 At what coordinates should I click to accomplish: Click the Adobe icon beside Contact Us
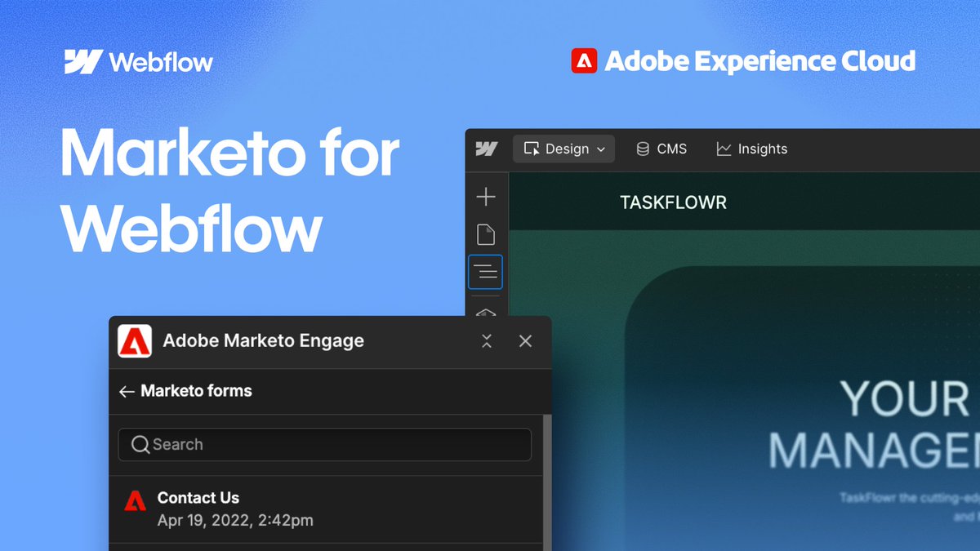coord(135,501)
